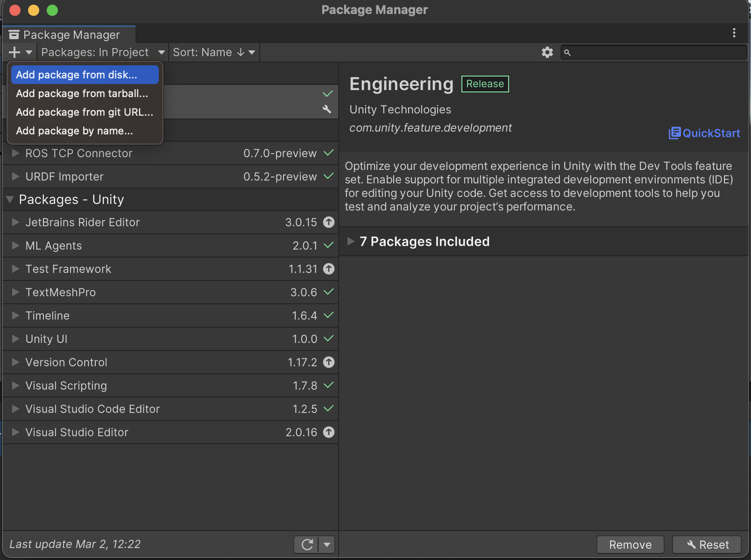
Task: Expand the TextMeshPro row
Action: (15, 292)
